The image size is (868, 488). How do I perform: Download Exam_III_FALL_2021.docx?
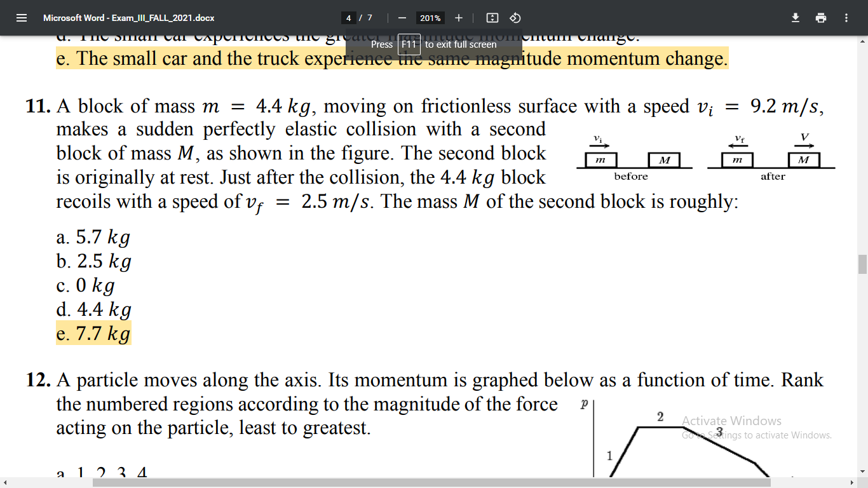[x=795, y=17]
